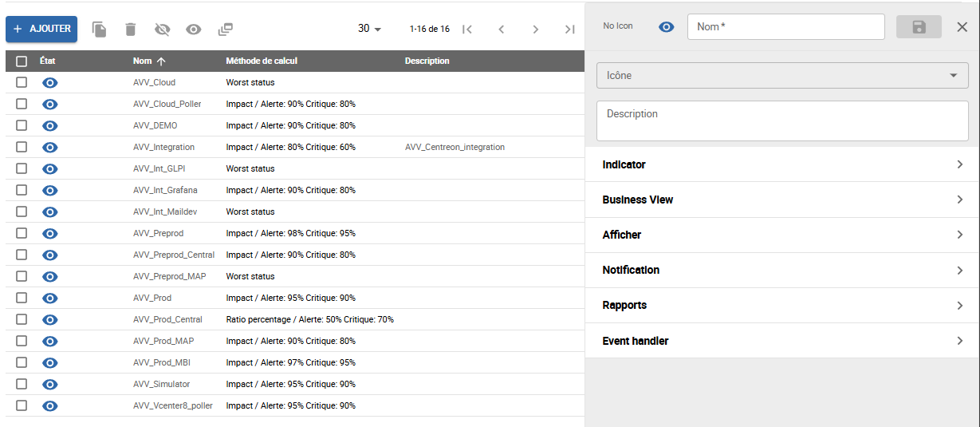980x427 pixels.
Task: Toggle eye status for AVV_Prod_MBI
Action: click(x=49, y=362)
